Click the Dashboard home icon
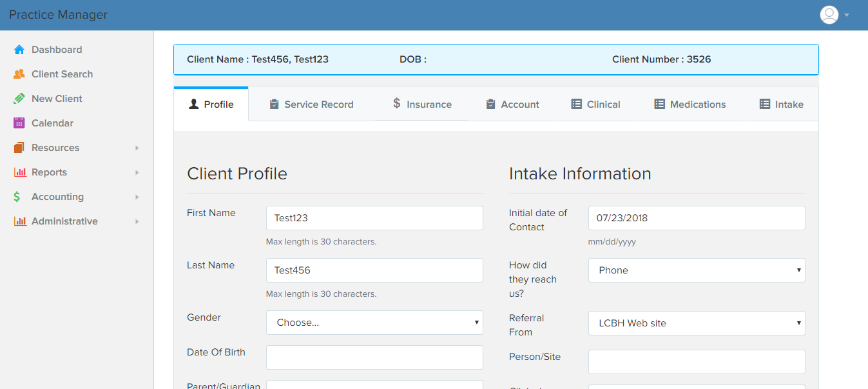868x389 pixels. (19, 50)
